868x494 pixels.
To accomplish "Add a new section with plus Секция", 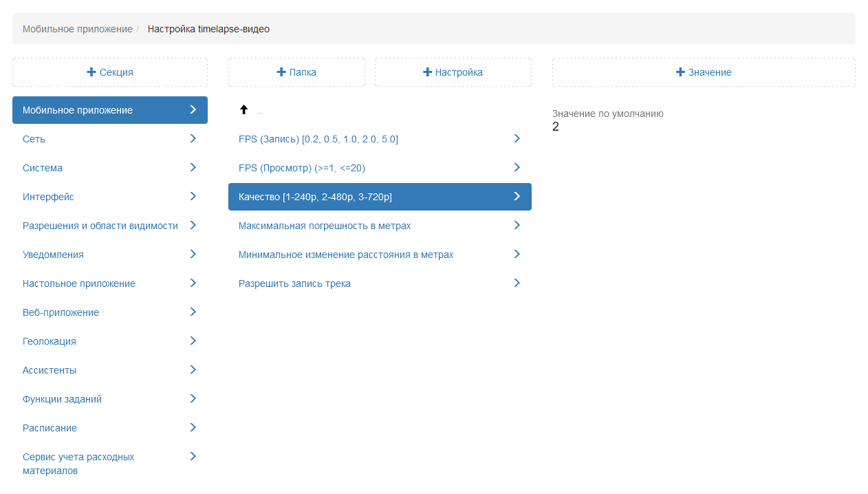I will 110,72.
